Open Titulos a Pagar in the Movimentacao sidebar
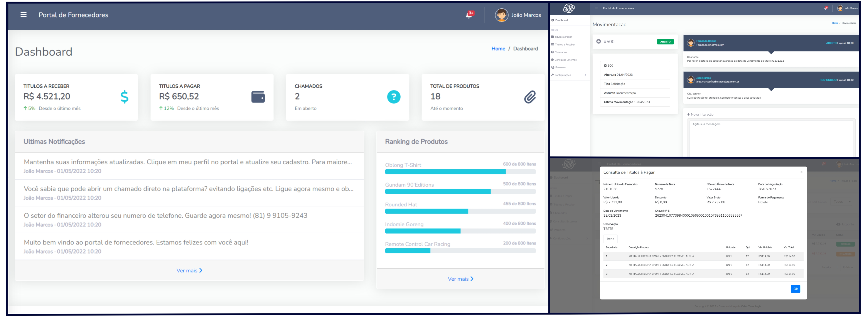The image size is (868, 320). [x=563, y=37]
